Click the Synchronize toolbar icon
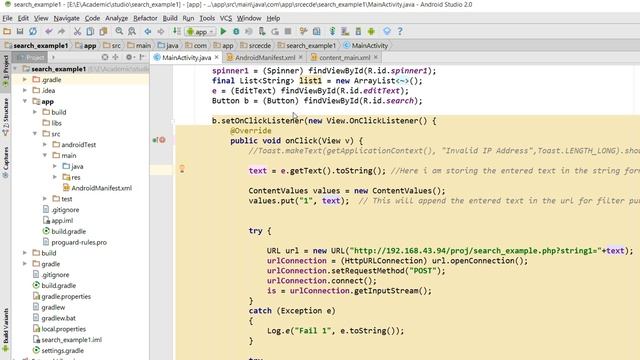 (33, 31)
